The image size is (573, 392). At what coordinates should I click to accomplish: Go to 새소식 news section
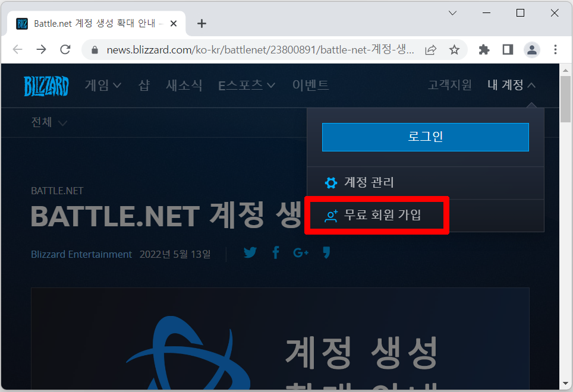(x=184, y=85)
